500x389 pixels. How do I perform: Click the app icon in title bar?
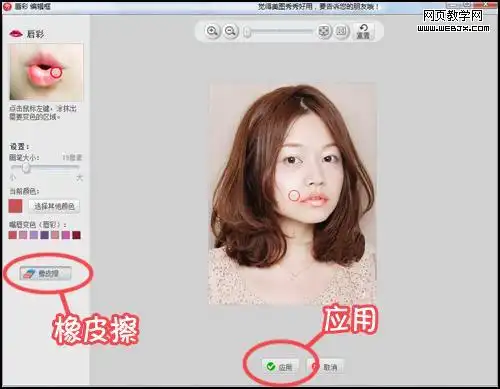(7, 6)
